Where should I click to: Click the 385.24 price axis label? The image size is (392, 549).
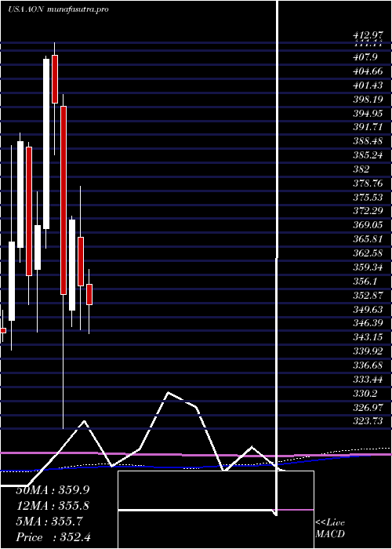click(x=368, y=155)
